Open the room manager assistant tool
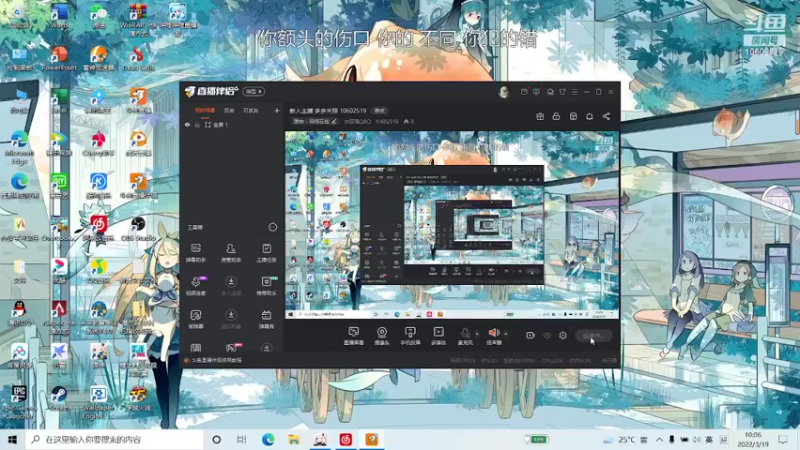The height and width of the screenshot is (450, 800). pyautogui.click(x=231, y=253)
